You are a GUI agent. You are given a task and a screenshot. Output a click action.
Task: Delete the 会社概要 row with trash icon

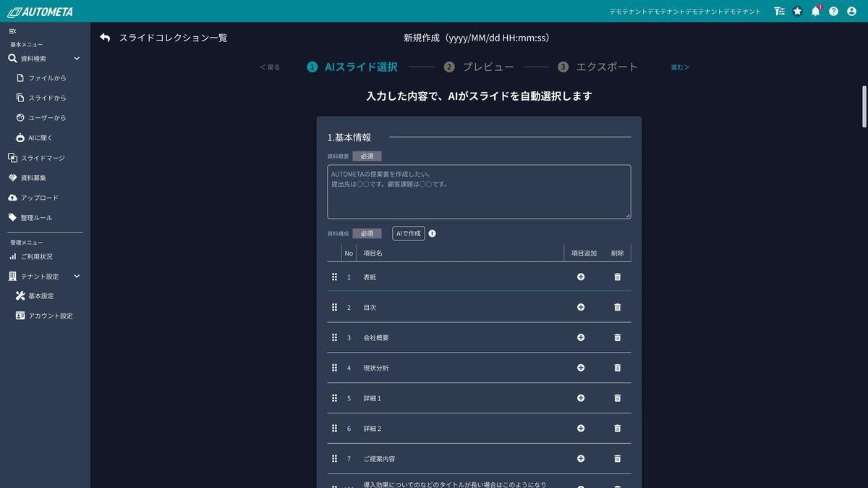(617, 337)
